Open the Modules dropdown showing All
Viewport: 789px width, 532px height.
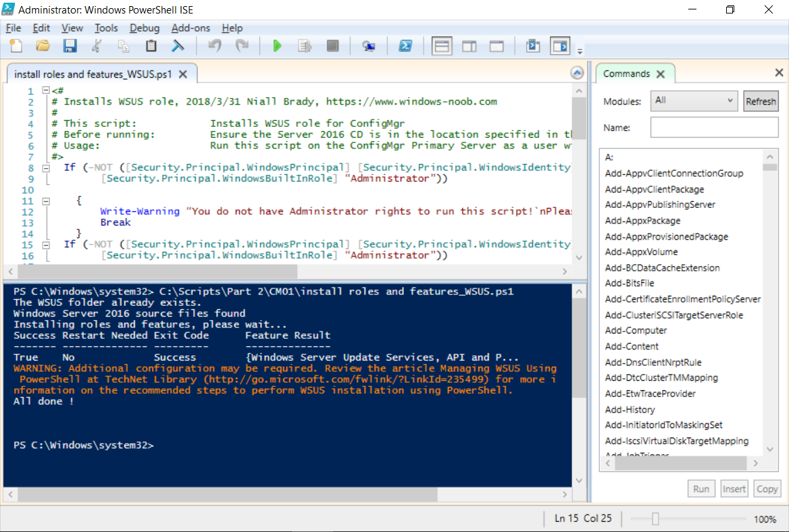694,101
